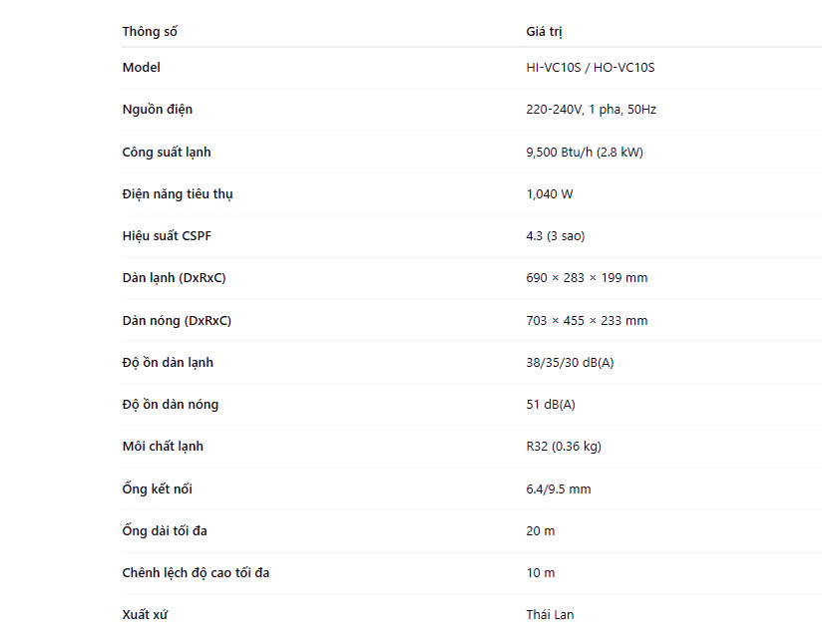This screenshot has height=644, width=822.
Task: Click the 'Thông số' column header
Action: [x=150, y=32]
